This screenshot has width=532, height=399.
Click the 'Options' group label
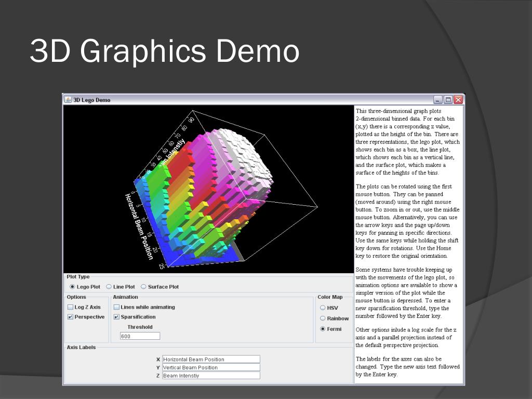[76, 297]
